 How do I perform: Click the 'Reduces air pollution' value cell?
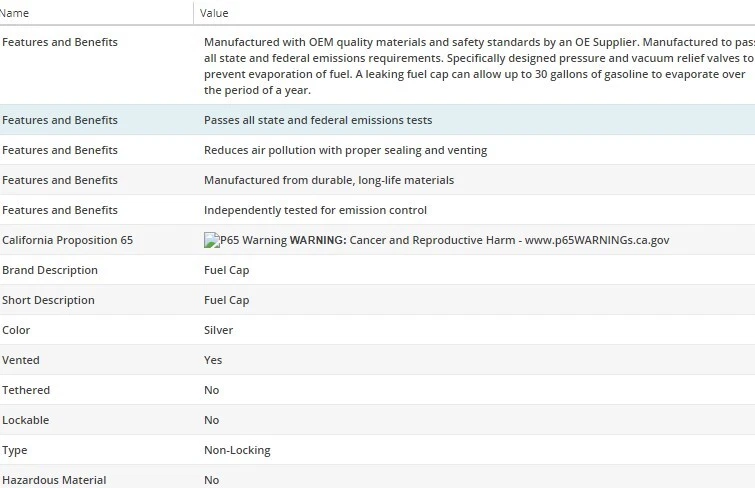345,150
